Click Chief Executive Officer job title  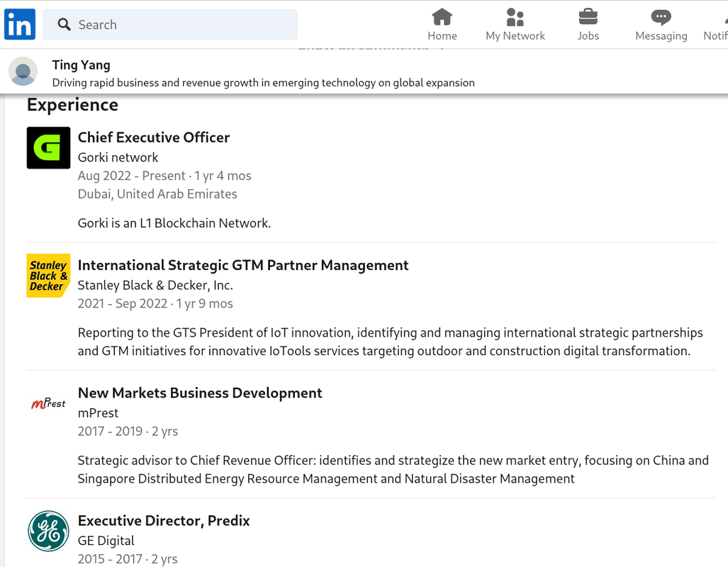[x=154, y=137]
